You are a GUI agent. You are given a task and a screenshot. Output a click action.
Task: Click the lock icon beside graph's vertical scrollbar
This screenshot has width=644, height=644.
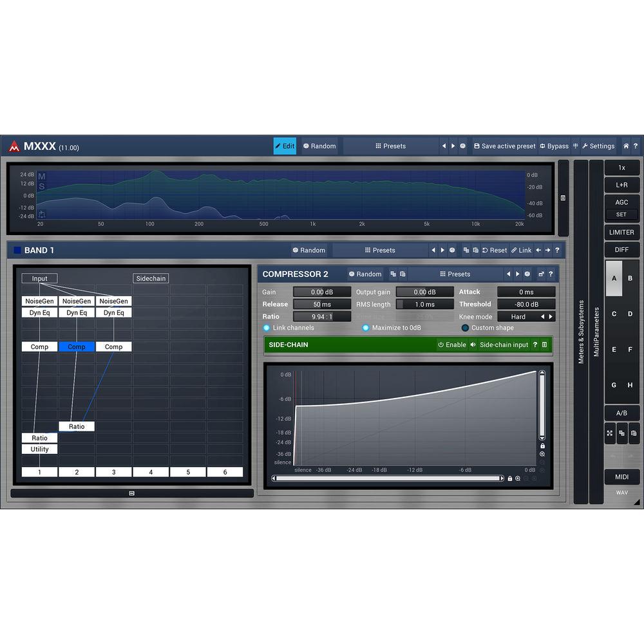(x=542, y=446)
